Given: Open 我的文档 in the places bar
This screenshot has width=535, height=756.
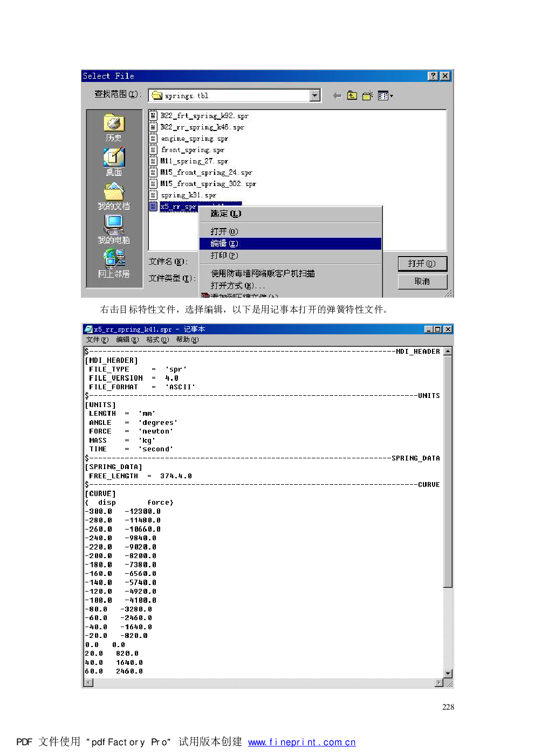Looking at the screenshot, I should (x=114, y=196).
